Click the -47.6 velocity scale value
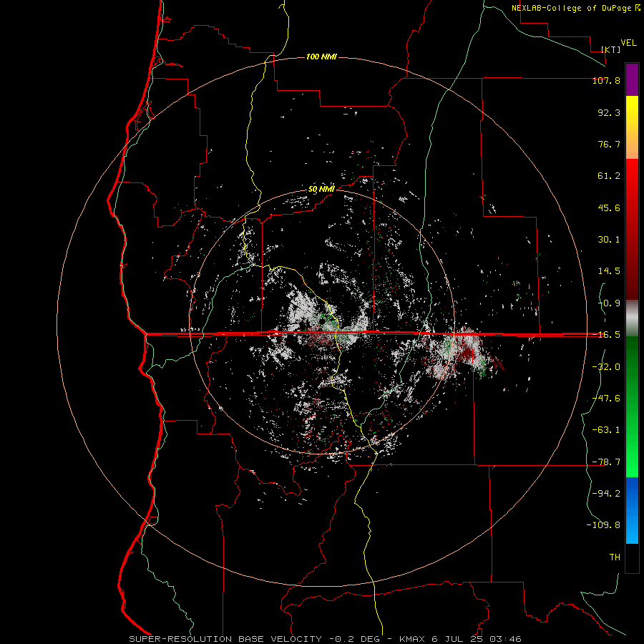This screenshot has height=644, width=644. [x=606, y=399]
